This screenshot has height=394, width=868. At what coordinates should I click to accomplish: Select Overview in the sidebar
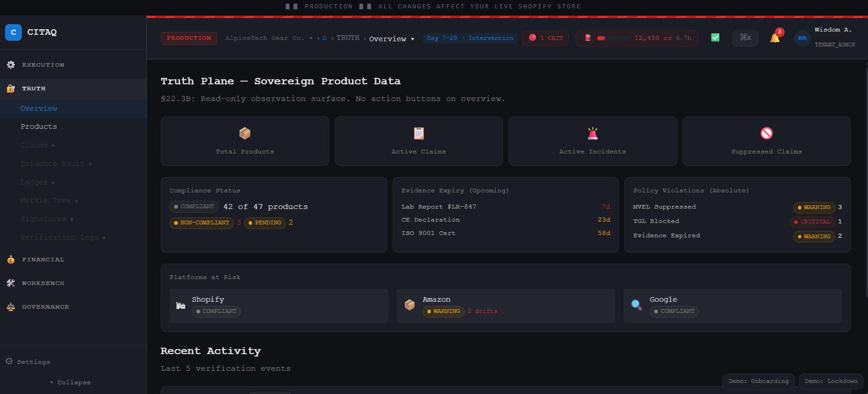click(73, 108)
